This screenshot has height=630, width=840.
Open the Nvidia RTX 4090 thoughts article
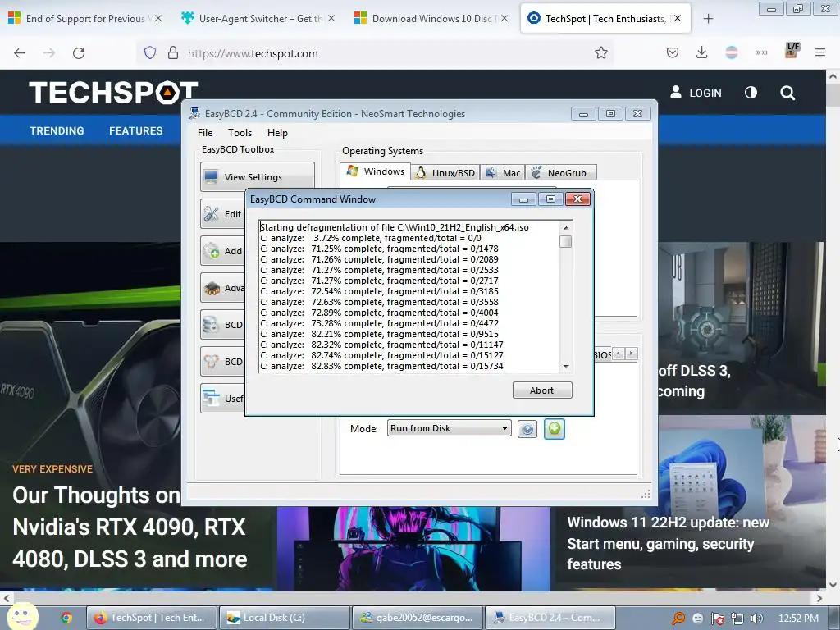coord(130,527)
